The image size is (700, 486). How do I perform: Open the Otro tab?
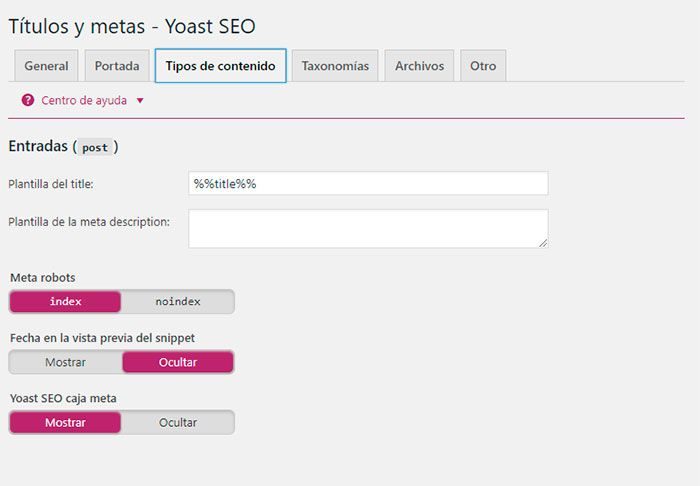pyautogui.click(x=483, y=66)
